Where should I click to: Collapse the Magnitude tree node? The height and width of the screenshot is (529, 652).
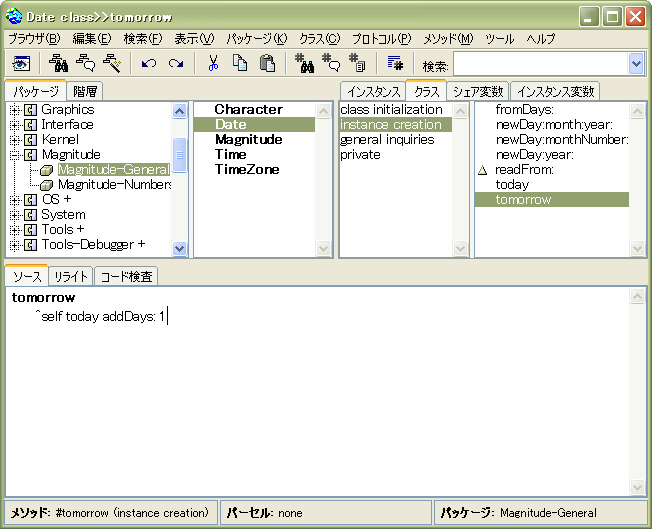[15, 155]
